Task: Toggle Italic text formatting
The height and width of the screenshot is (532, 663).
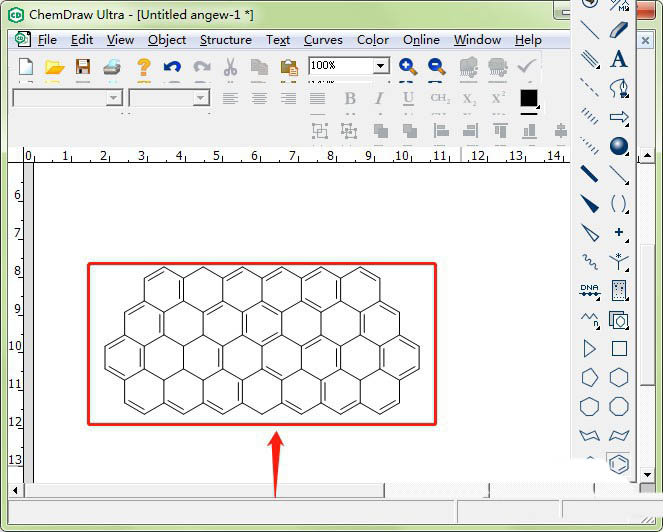Action: pos(379,98)
